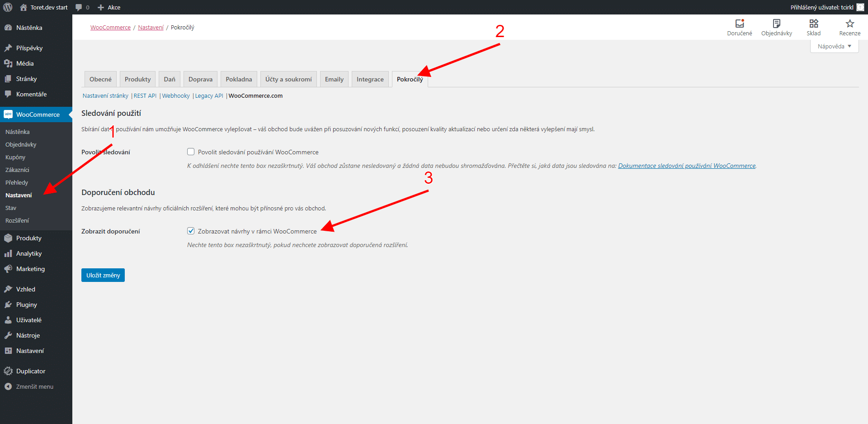Open Objednávky icon in top activity panel
868x424 pixels.
pyautogui.click(x=777, y=24)
